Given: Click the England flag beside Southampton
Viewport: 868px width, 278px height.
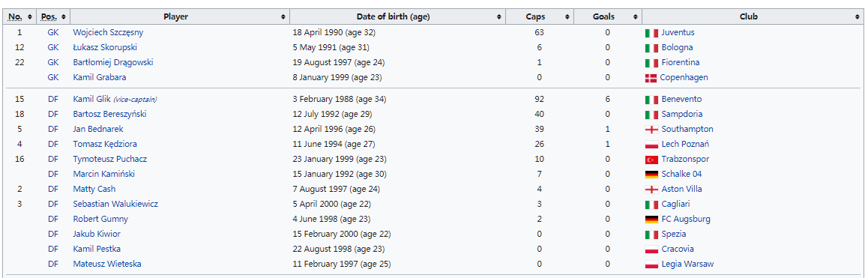Looking at the screenshot, I should [x=651, y=130].
